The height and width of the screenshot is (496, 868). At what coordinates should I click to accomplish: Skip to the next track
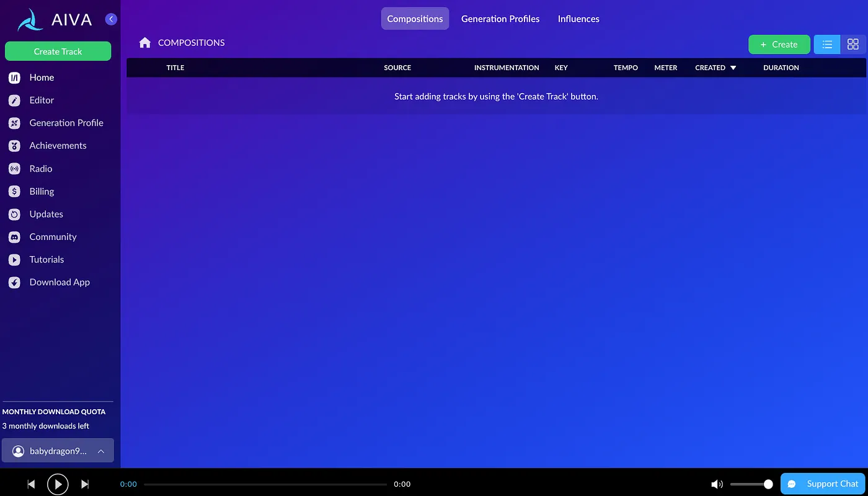pyautogui.click(x=86, y=484)
